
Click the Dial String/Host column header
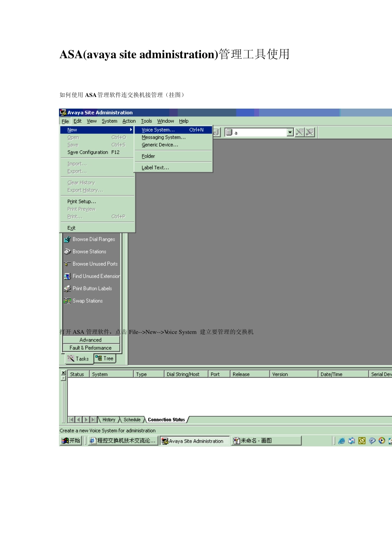point(183,374)
